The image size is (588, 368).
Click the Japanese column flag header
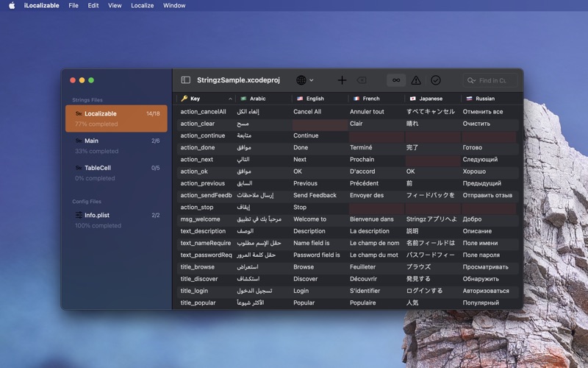click(412, 99)
